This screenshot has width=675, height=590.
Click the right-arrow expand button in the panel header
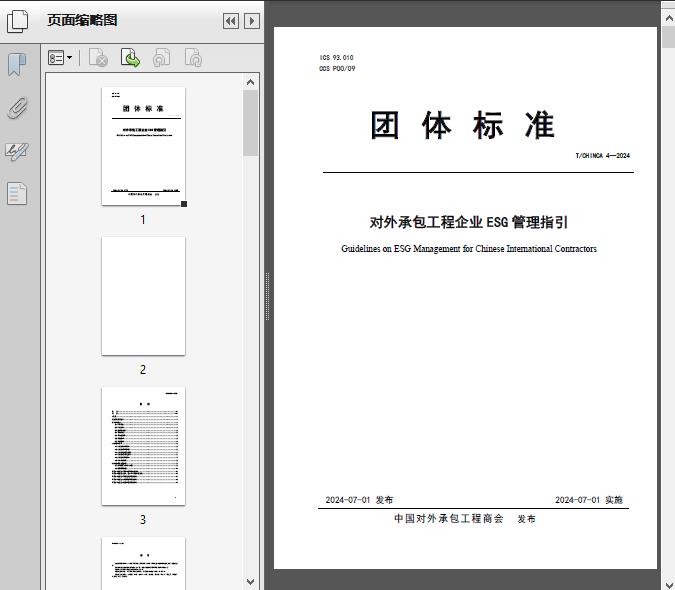(252, 21)
